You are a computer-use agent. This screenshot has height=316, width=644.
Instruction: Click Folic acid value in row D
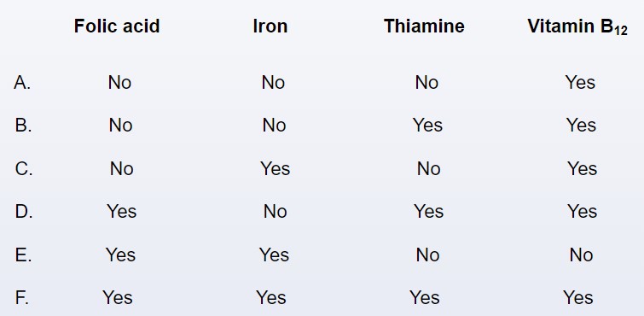click(122, 212)
